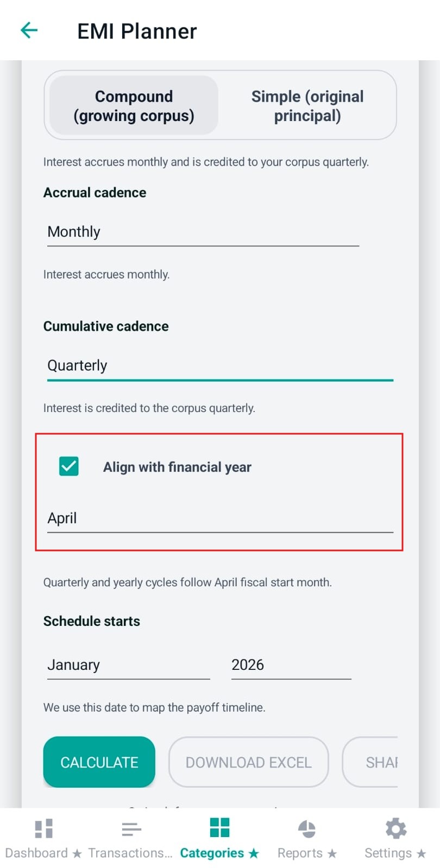Select the Compound (growing corpus) tab
Image resolution: width=440 pixels, height=868 pixels.
click(x=133, y=105)
